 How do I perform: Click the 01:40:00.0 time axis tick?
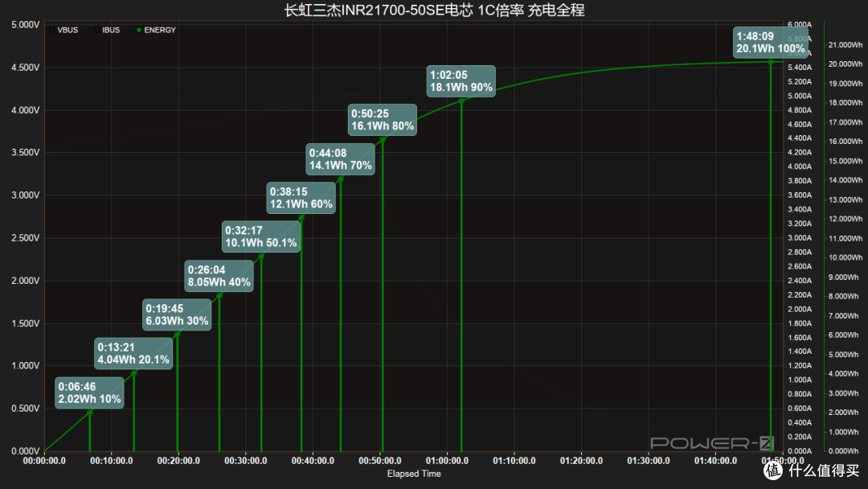click(715, 461)
